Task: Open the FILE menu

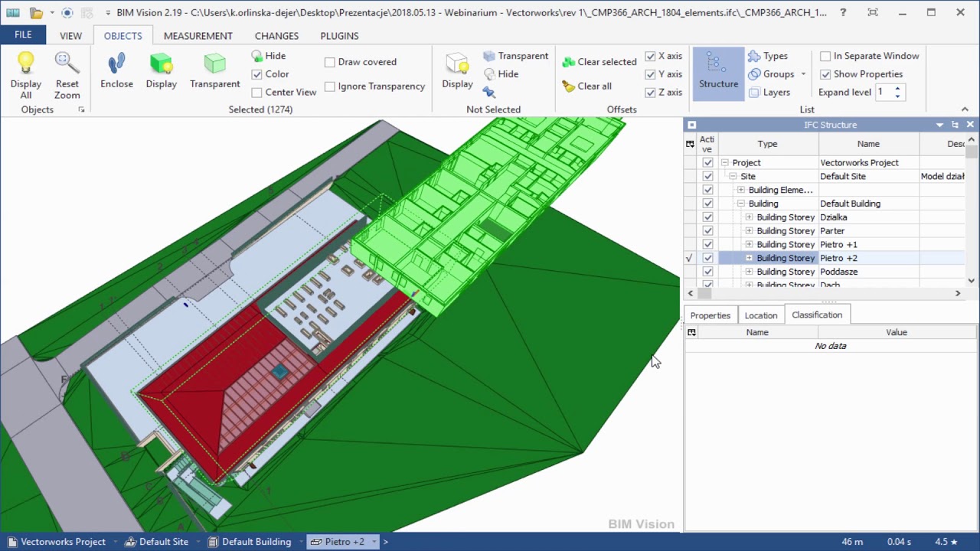Action: (x=23, y=35)
